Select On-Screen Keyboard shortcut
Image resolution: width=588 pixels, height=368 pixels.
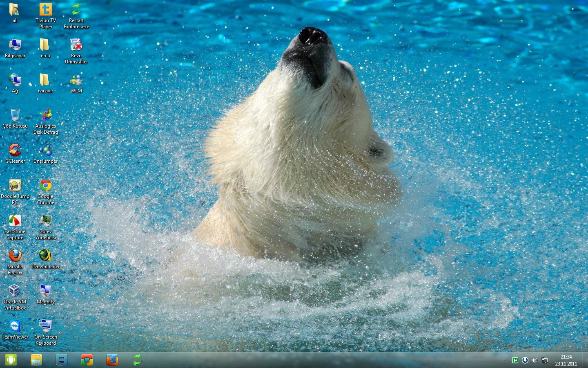tap(45, 332)
